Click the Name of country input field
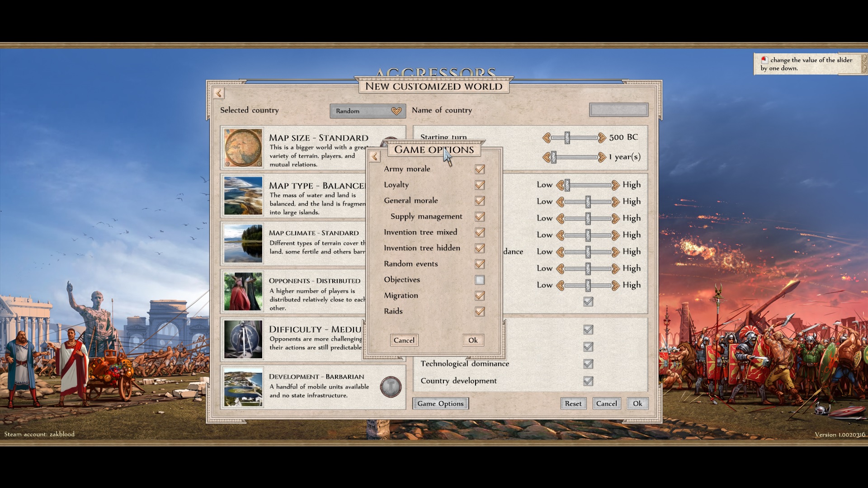Screen dimensions: 868x488 point(618,110)
